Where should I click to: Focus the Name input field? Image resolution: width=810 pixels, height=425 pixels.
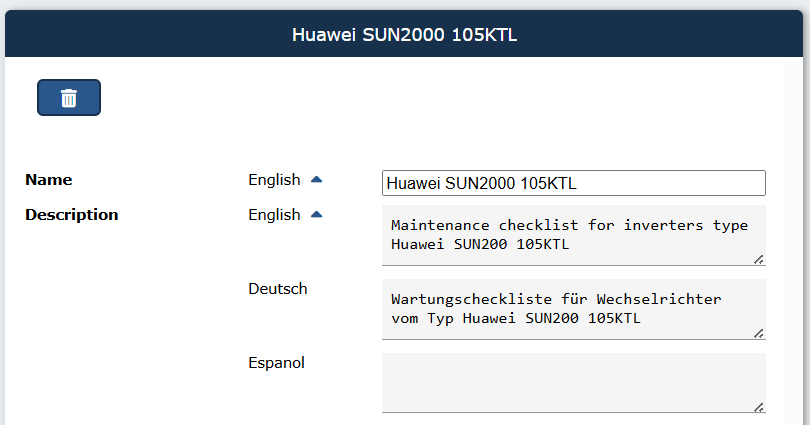click(574, 183)
